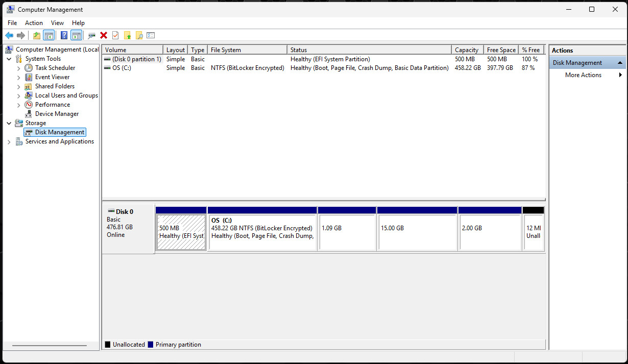The image size is (628, 364).
Task: Click the Up one level folder icon
Action: pos(36,35)
